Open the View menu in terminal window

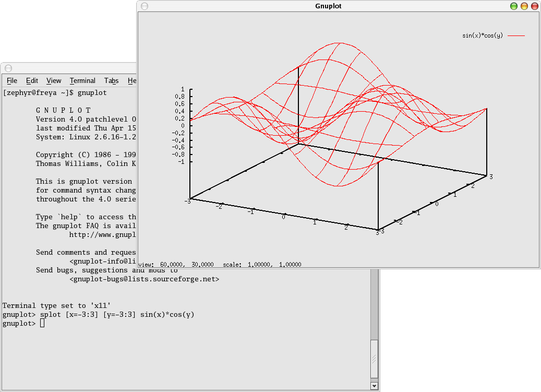54,81
